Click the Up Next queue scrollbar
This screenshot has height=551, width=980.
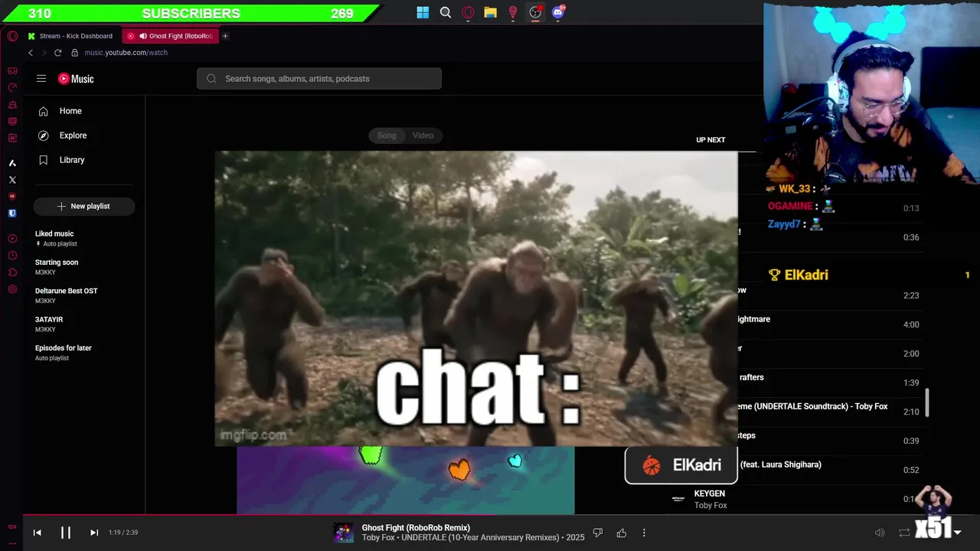pos(928,403)
